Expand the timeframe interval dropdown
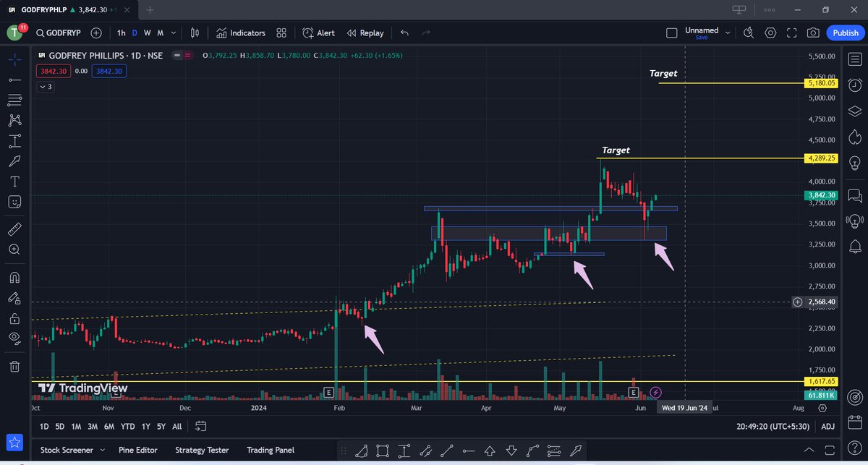Image resolution: width=868 pixels, height=465 pixels. [x=175, y=33]
